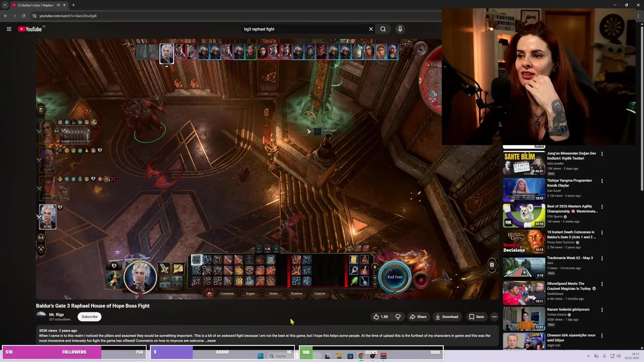Click the ranged weapon set icon
This screenshot has width=644, height=362.
178,269
